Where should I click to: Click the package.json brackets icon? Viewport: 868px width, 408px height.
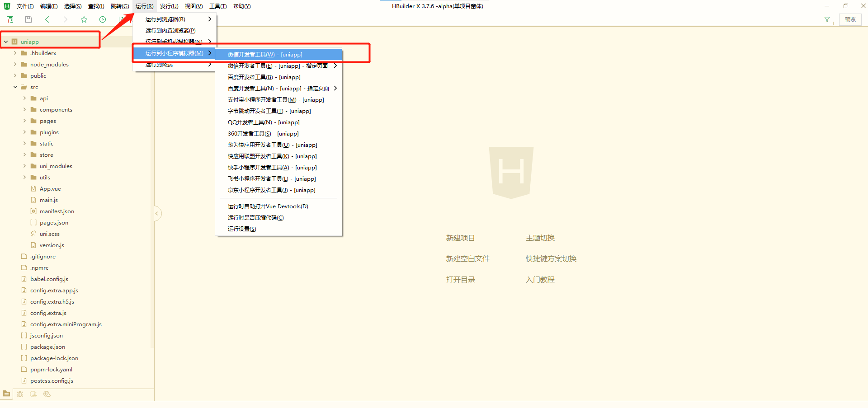tap(24, 347)
